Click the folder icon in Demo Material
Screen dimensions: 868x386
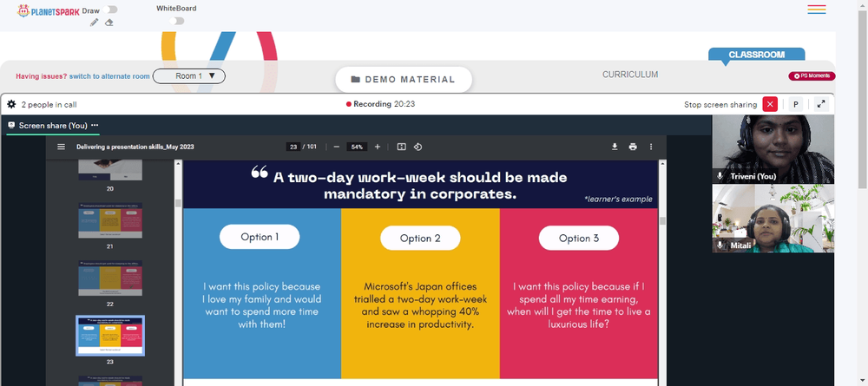(x=355, y=80)
